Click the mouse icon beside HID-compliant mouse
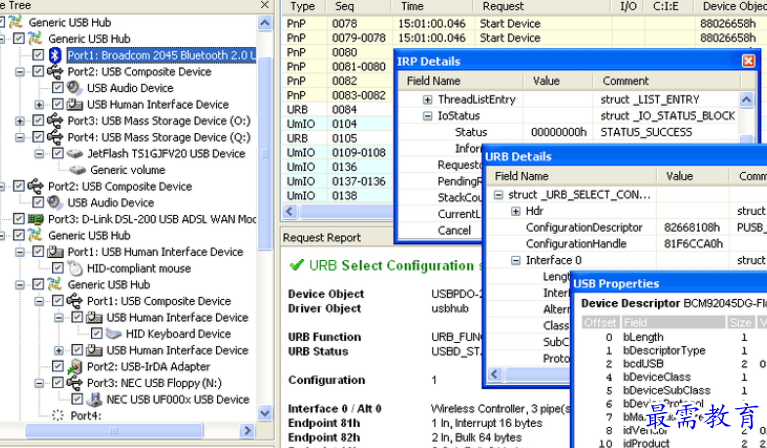This screenshot has height=448, width=767. 75,268
